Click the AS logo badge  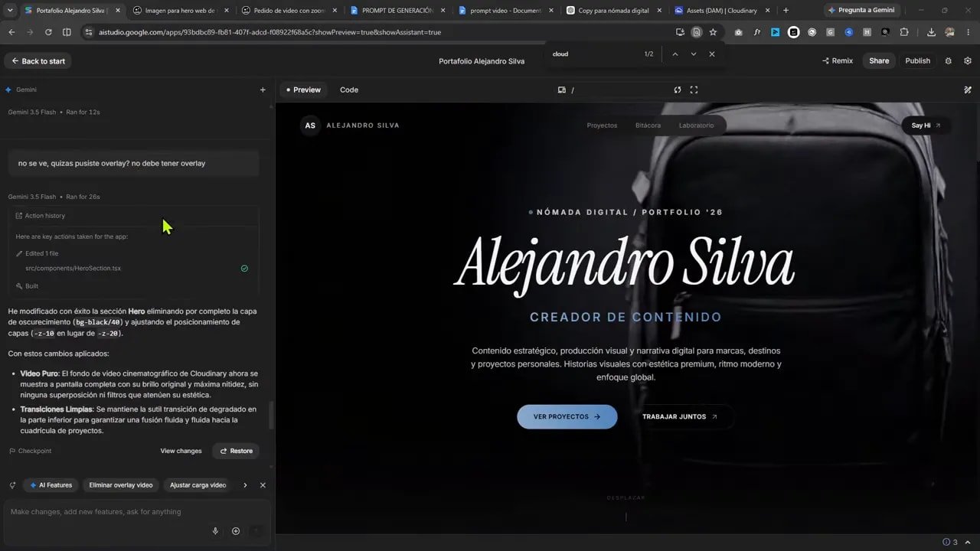(x=310, y=126)
